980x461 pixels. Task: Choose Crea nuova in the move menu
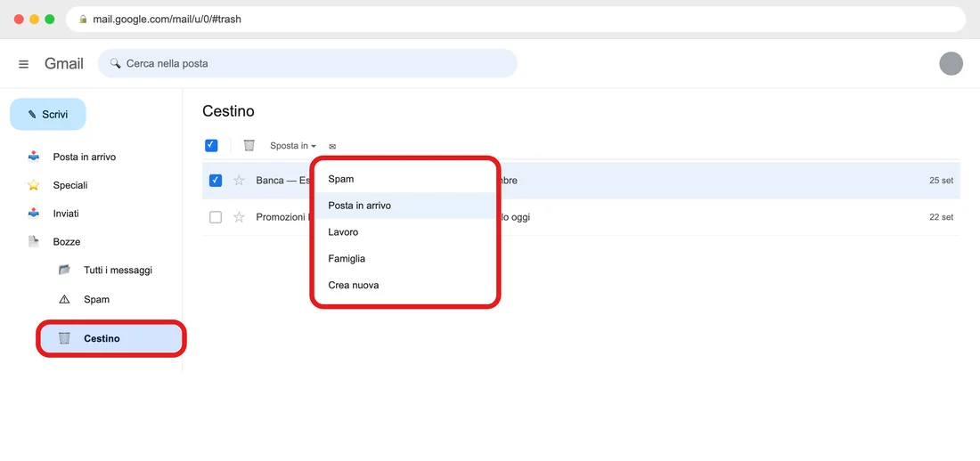404,286
